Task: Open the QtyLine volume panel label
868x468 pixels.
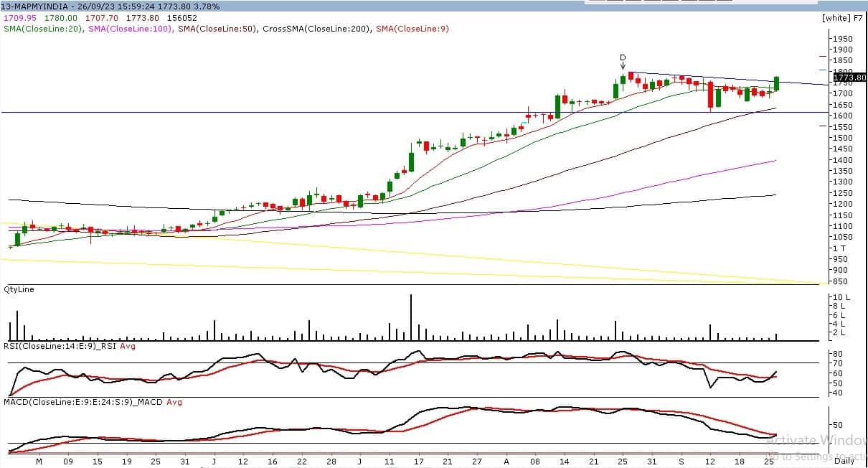Action: [19, 289]
